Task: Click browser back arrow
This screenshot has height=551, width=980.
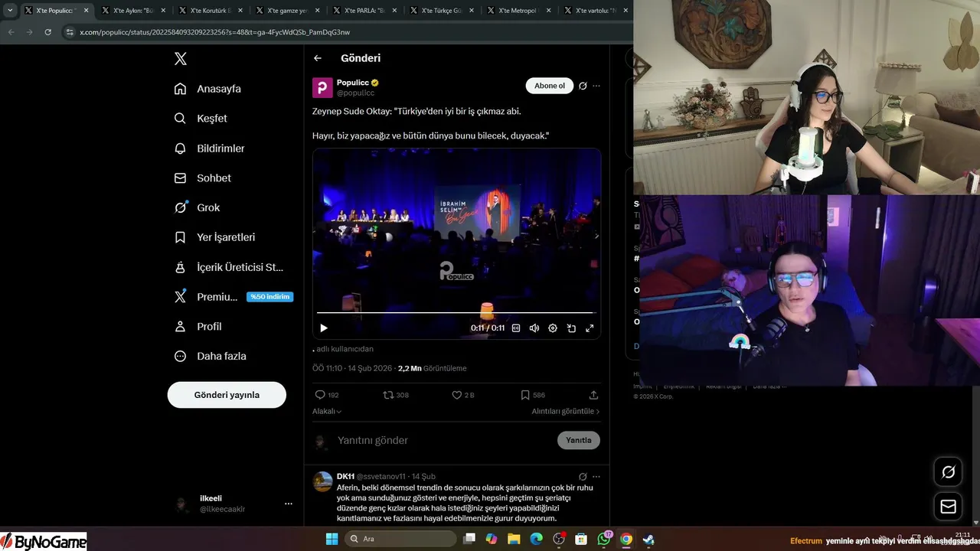Action: (x=11, y=32)
